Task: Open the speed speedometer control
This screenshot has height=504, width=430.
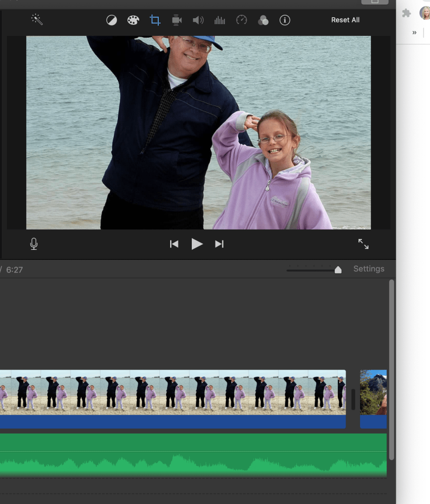Action: tap(241, 20)
